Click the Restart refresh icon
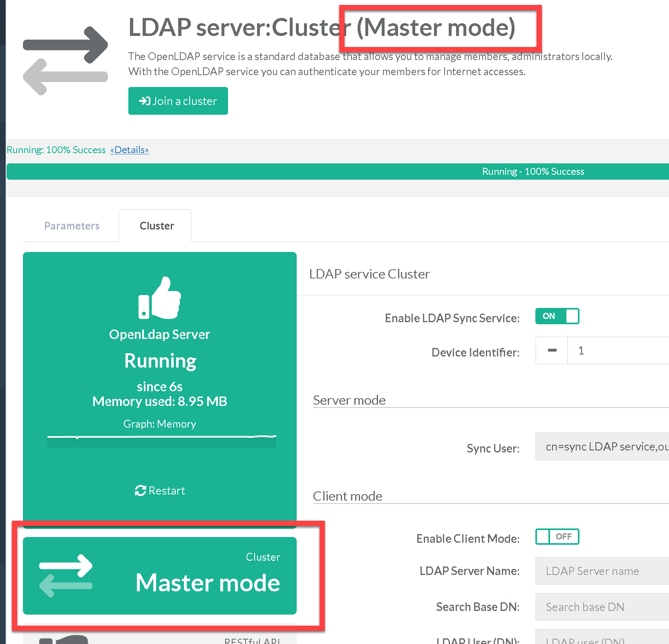 point(140,490)
